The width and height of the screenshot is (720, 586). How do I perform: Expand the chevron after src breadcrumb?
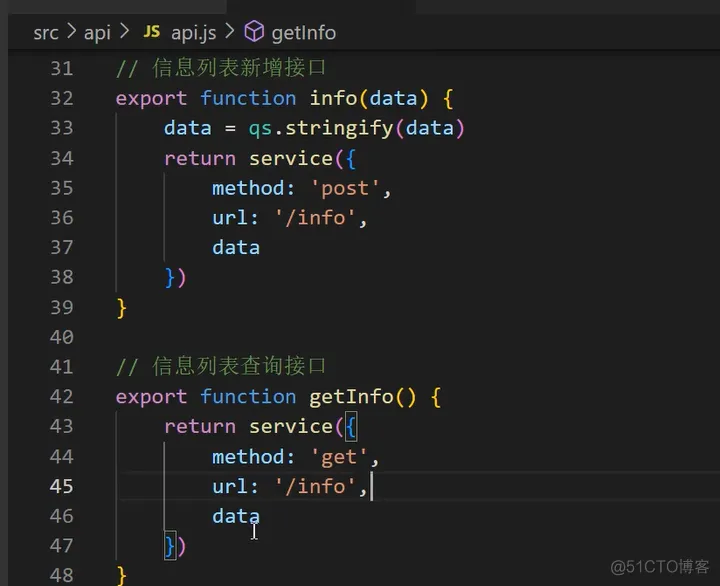pos(72,31)
